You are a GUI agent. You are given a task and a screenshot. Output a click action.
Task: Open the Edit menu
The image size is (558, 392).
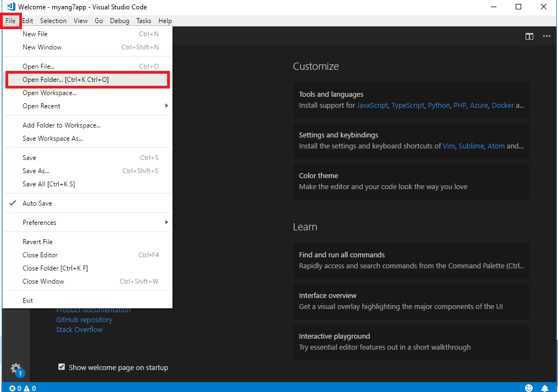coord(27,21)
